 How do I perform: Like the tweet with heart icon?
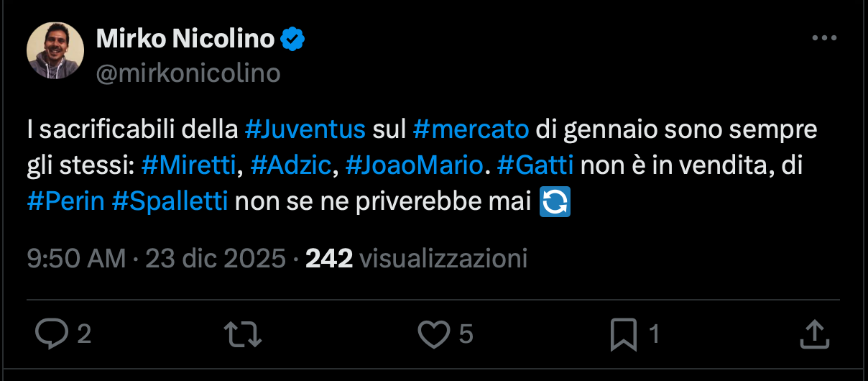click(x=433, y=333)
